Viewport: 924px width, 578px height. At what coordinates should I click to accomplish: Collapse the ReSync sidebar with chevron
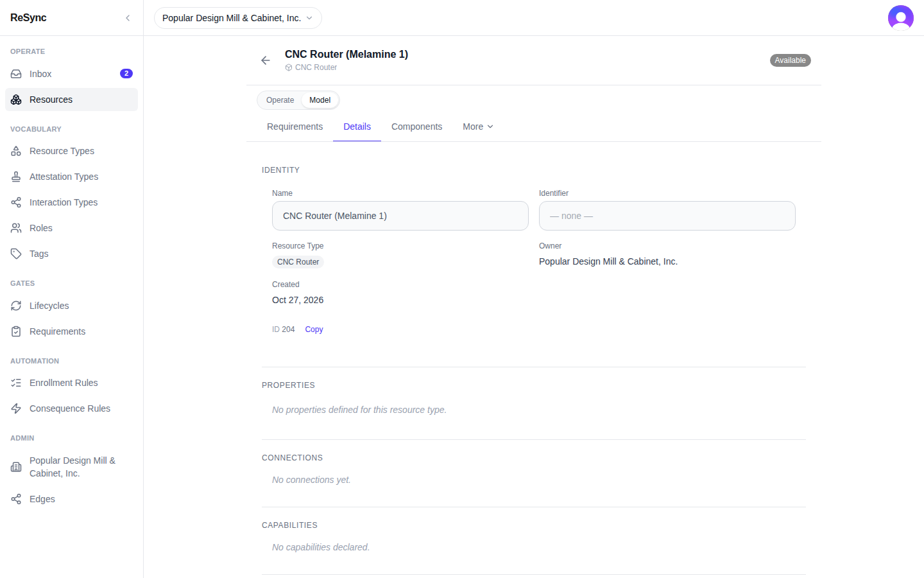coord(128,18)
